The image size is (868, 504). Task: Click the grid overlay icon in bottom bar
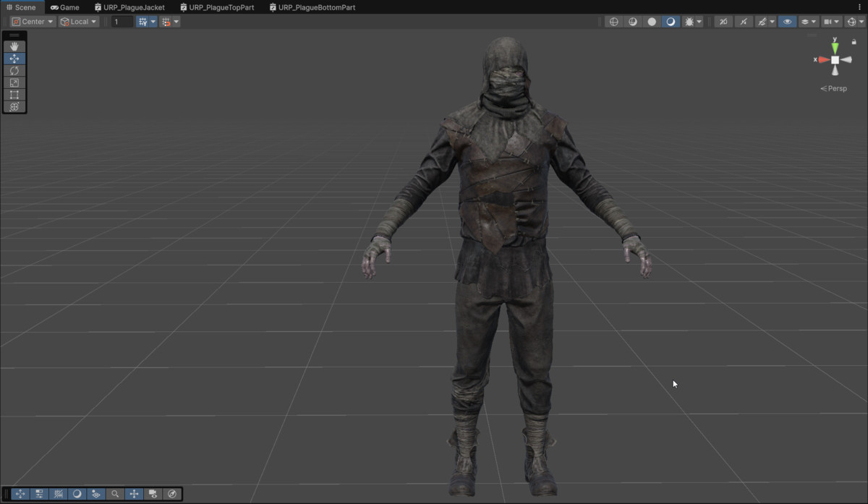59,494
